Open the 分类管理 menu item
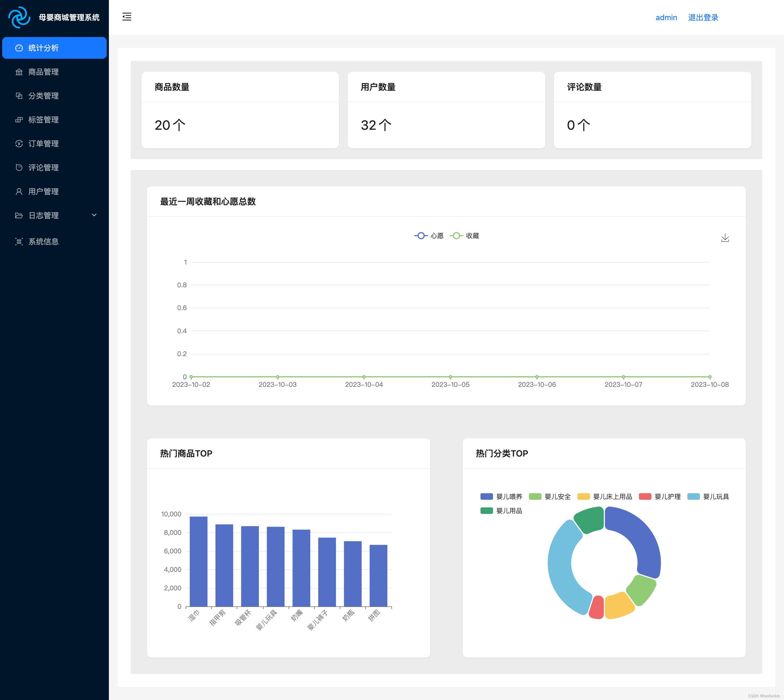784x700 pixels. pyautogui.click(x=44, y=96)
